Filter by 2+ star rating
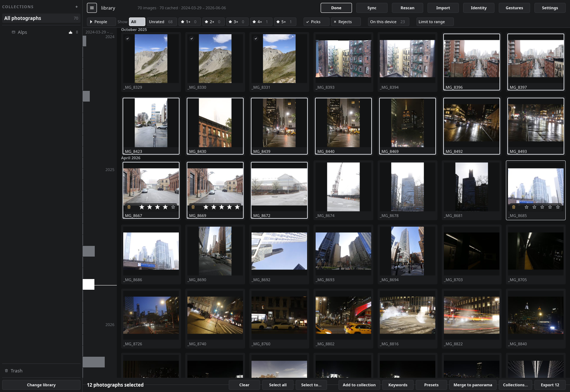The width and height of the screenshot is (570, 392). coord(213,22)
